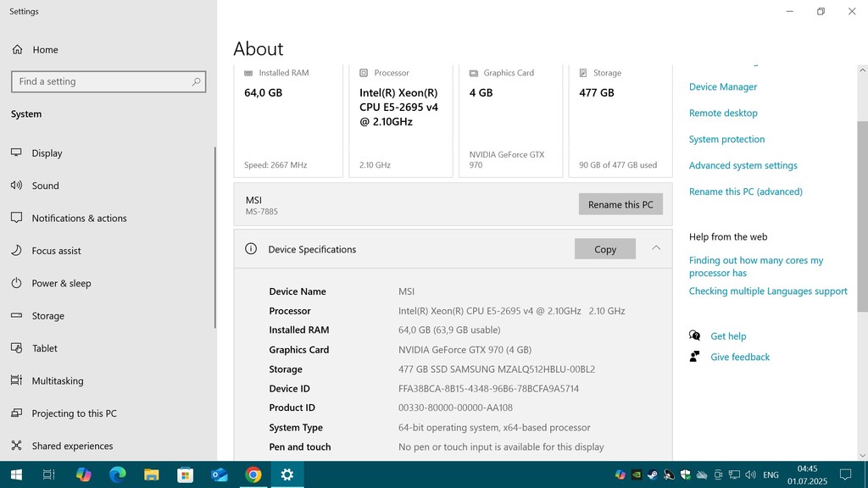Open File Explorer from the taskbar
This screenshot has height=488, width=868.
tap(151, 474)
